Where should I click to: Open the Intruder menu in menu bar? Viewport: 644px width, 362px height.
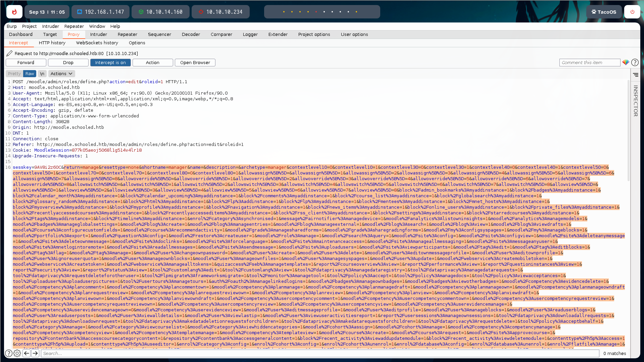tap(50, 26)
